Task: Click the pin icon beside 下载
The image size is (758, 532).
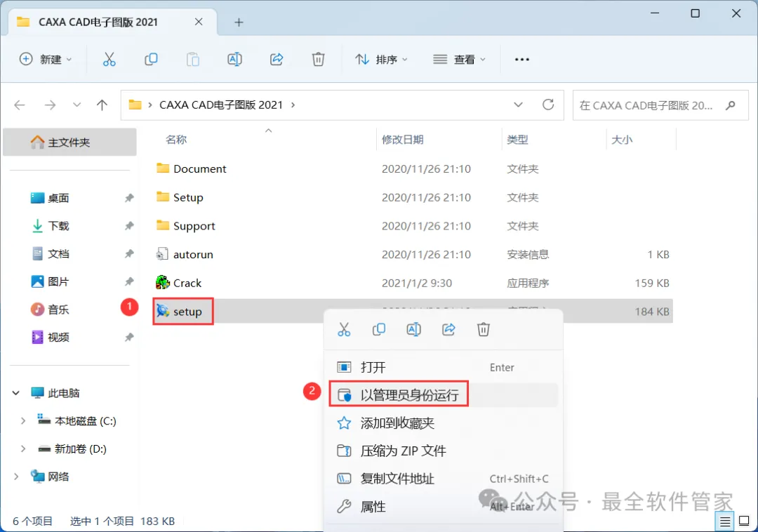Action: 129,226
